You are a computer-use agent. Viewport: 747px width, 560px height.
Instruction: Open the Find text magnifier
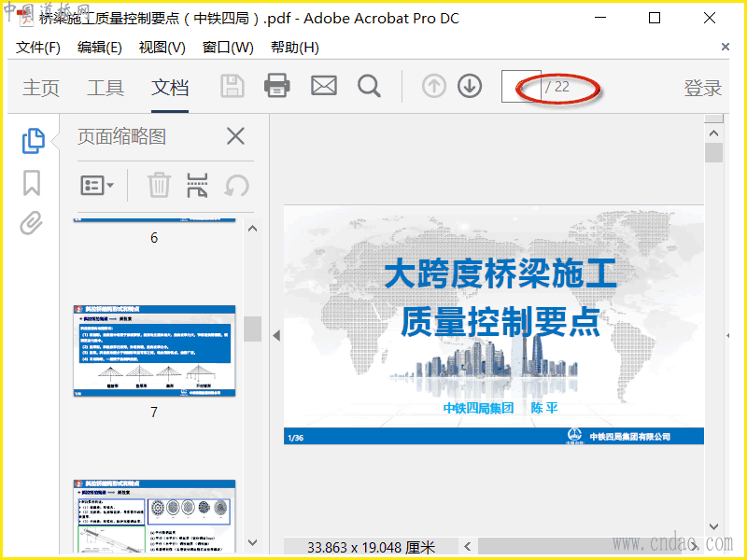[369, 86]
